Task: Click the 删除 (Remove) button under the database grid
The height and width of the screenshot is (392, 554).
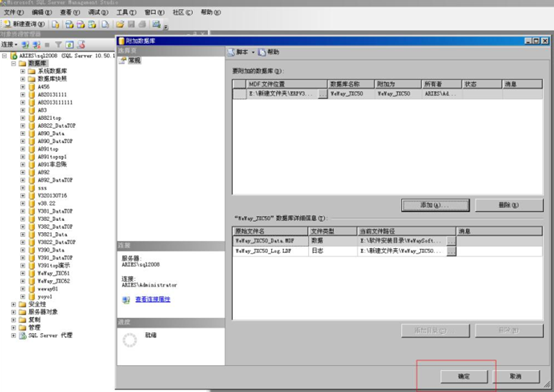Action: (x=509, y=205)
